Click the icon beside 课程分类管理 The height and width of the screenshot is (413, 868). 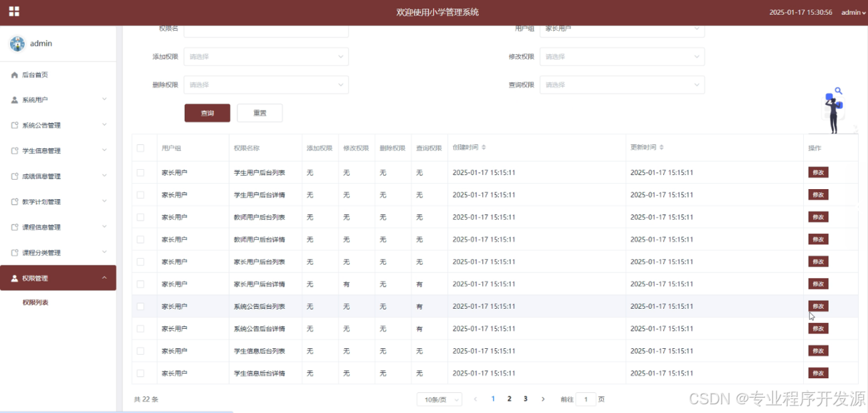[x=15, y=253]
